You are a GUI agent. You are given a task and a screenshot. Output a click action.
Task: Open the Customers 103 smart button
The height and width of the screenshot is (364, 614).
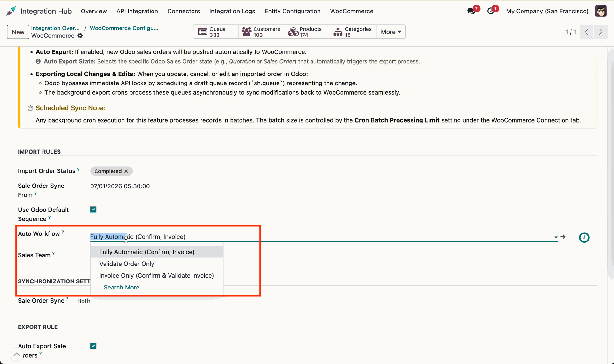[262, 32]
